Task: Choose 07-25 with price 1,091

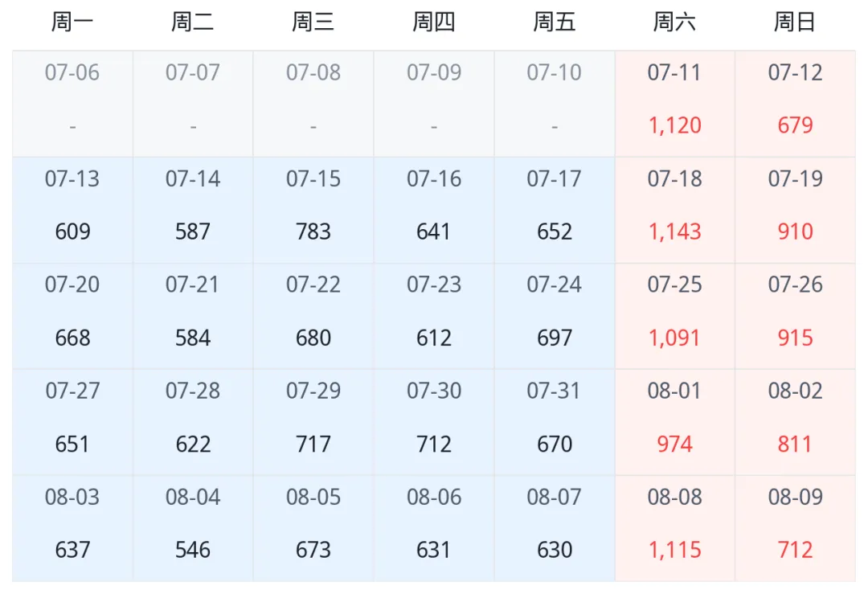Action: 675,316
